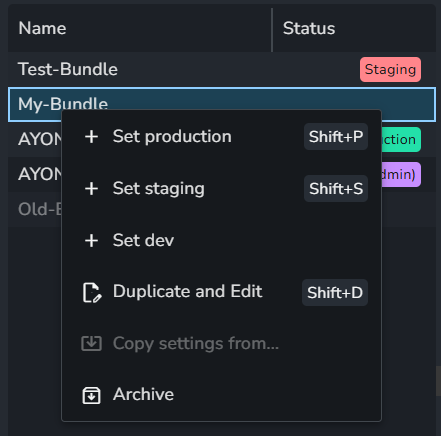Click the Shift+D shortcut badge
The height and width of the screenshot is (436, 441).
click(x=335, y=293)
